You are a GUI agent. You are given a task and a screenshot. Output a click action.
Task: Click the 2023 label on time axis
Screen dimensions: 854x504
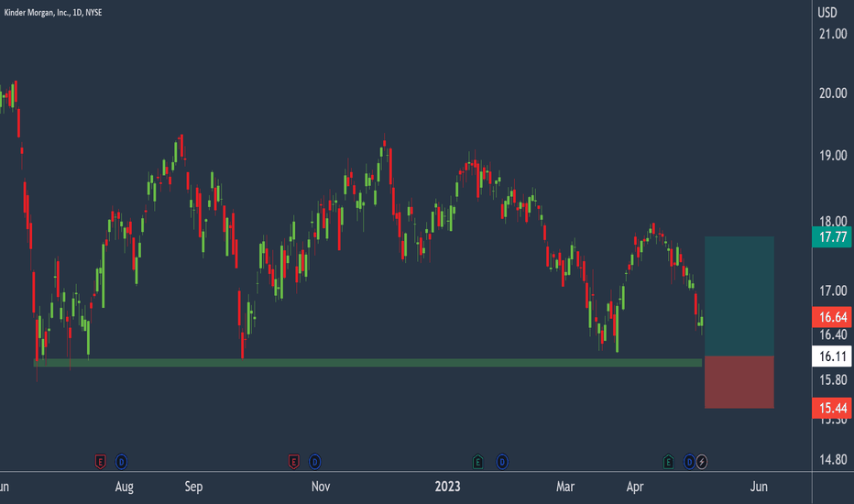click(x=447, y=487)
